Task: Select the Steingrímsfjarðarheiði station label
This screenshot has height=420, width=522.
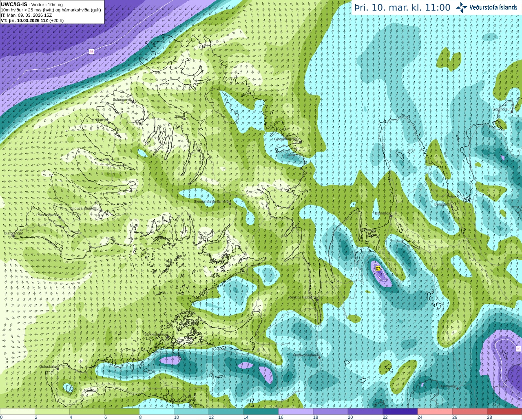Action: click(211, 201)
